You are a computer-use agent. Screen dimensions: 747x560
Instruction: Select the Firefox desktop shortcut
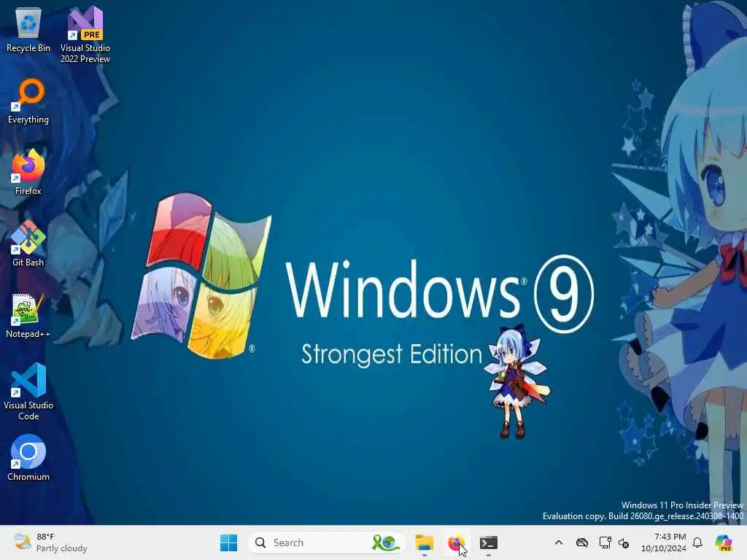click(28, 172)
